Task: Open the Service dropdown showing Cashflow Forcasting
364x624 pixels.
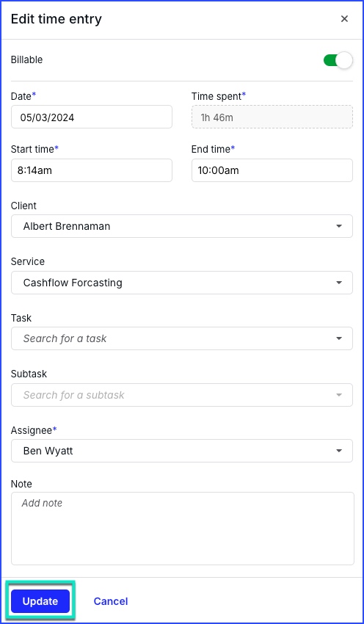Action: pos(182,283)
